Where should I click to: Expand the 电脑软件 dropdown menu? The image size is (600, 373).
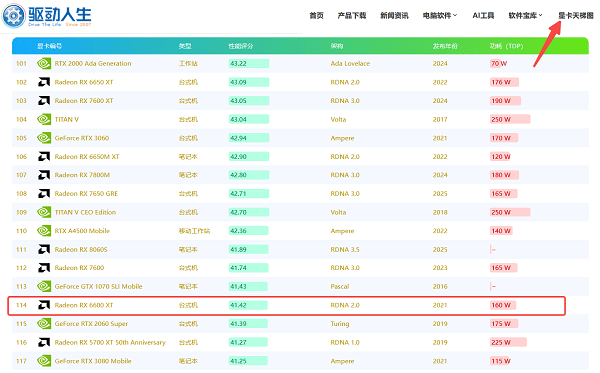click(440, 16)
